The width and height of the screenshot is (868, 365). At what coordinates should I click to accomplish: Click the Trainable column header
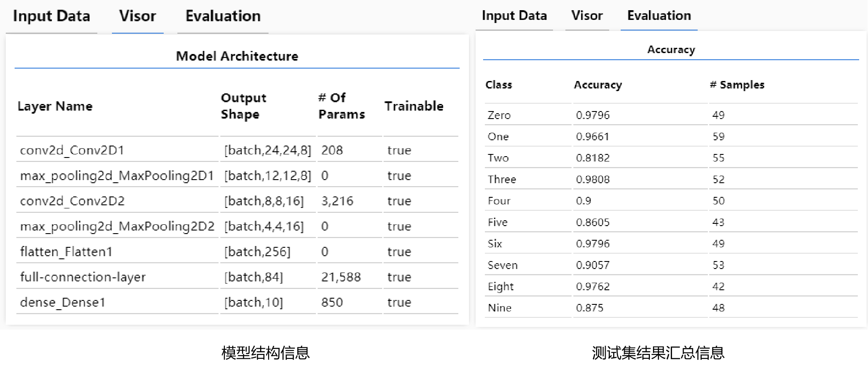tap(414, 106)
